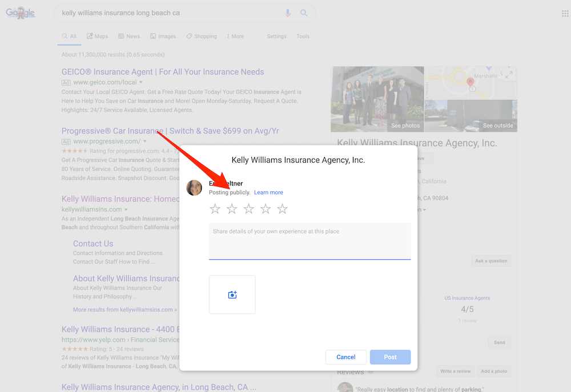The width and height of the screenshot is (571, 392).
Task: Switch to the News tab
Action: pyautogui.click(x=129, y=37)
